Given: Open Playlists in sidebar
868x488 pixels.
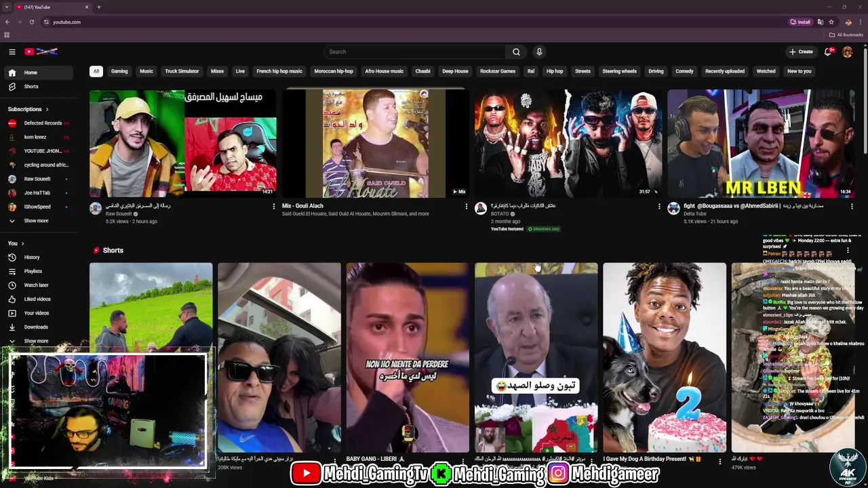Looking at the screenshot, I should pos(39,271).
